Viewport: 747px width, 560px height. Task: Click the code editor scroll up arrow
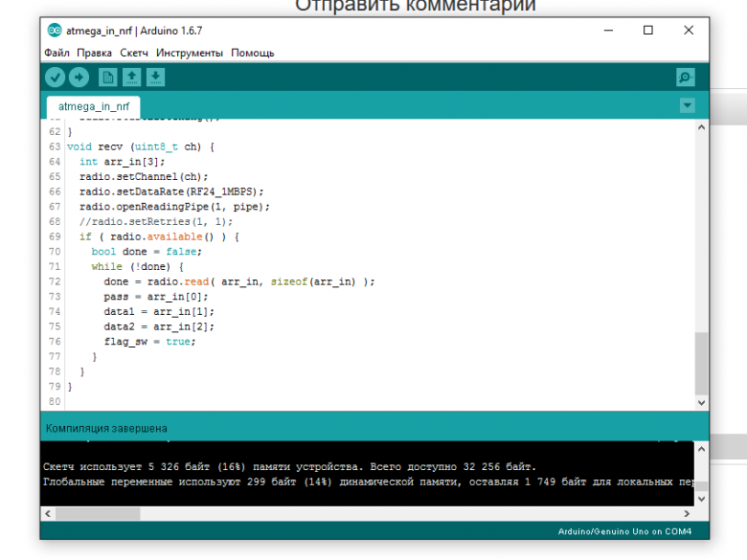tap(701, 127)
